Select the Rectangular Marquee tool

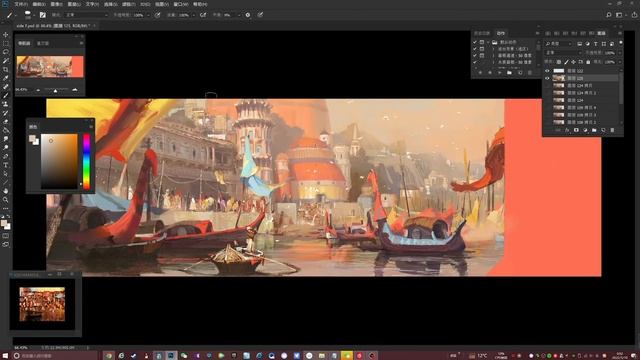tap(6, 44)
